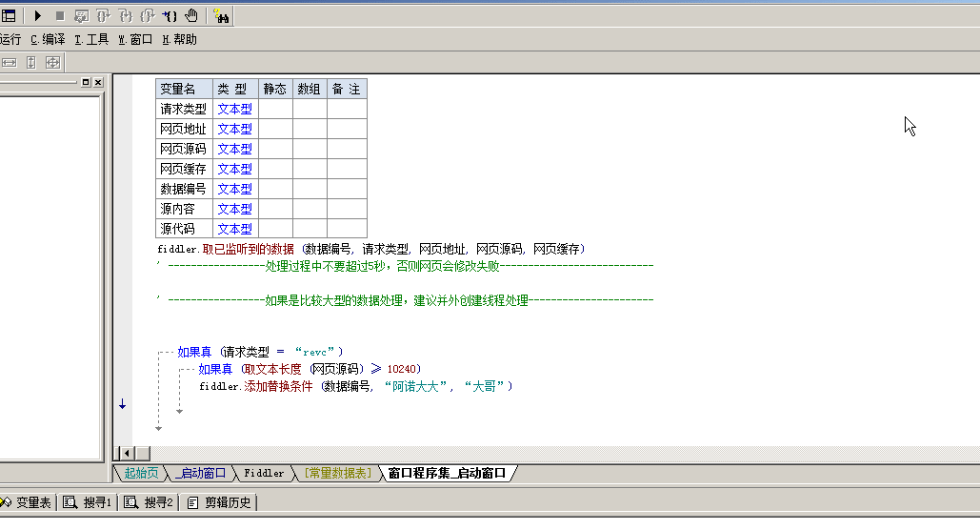Open the 运行 menu
The height and width of the screenshot is (530, 980).
(10, 39)
